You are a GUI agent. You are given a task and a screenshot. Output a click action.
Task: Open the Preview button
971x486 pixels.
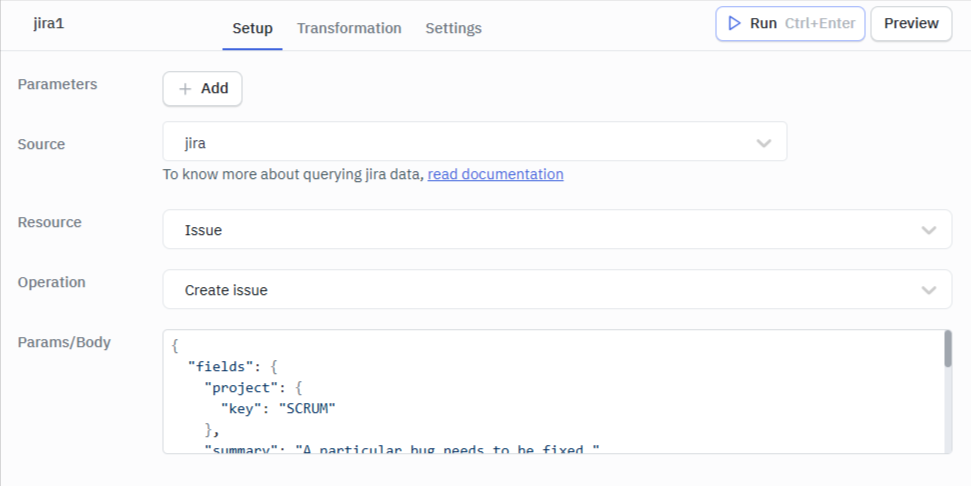[911, 24]
